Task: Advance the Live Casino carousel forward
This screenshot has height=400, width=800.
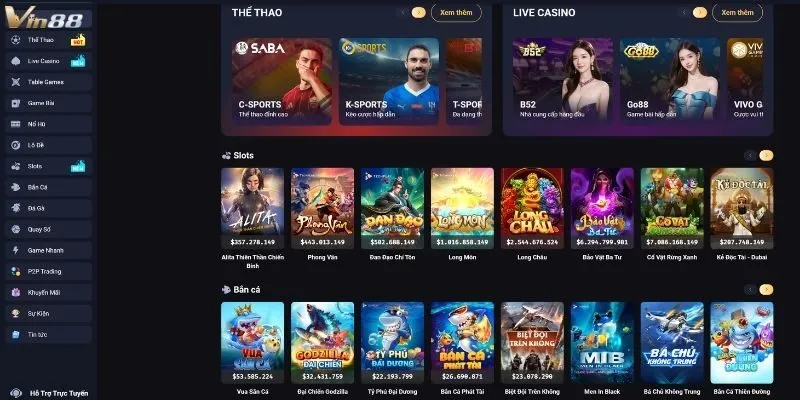Action: click(700, 13)
